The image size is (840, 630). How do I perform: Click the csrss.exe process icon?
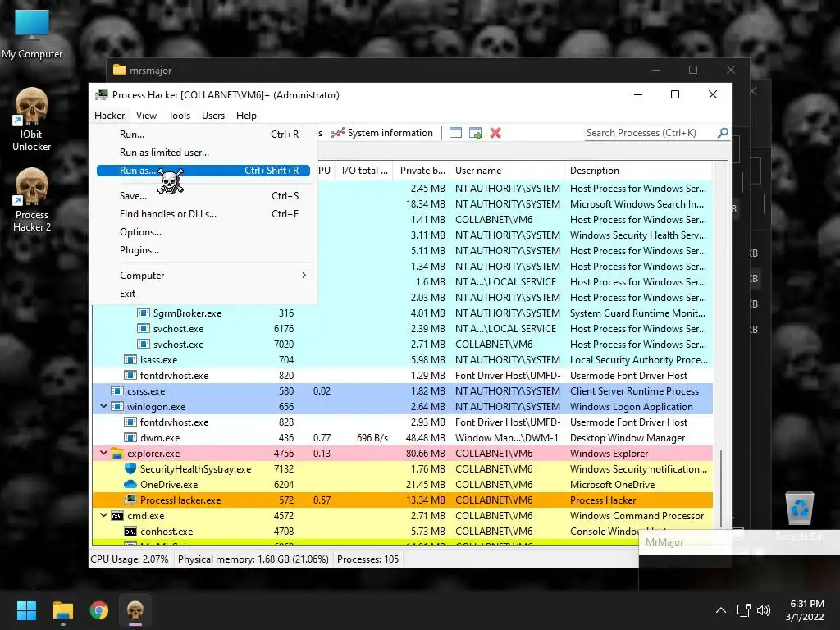coord(117,391)
